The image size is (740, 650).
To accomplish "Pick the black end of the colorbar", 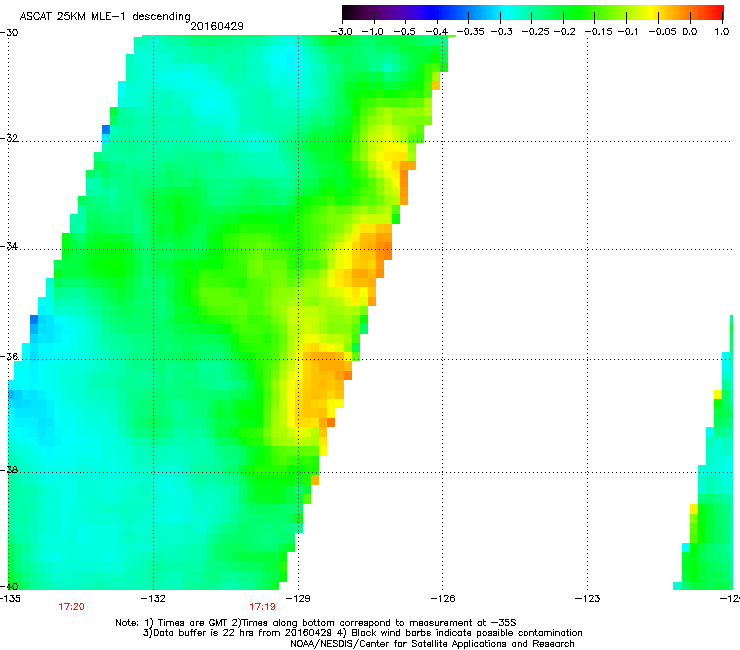I will [x=348, y=12].
